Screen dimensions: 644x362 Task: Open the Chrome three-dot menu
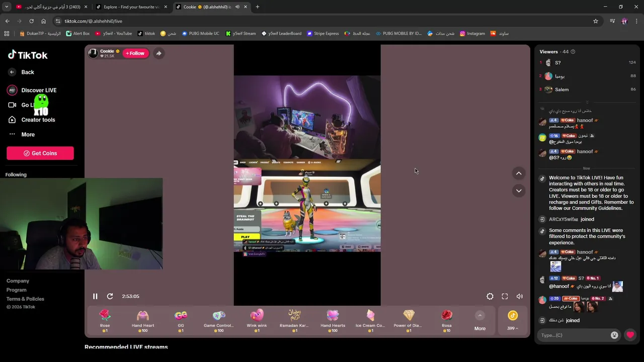click(637, 21)
